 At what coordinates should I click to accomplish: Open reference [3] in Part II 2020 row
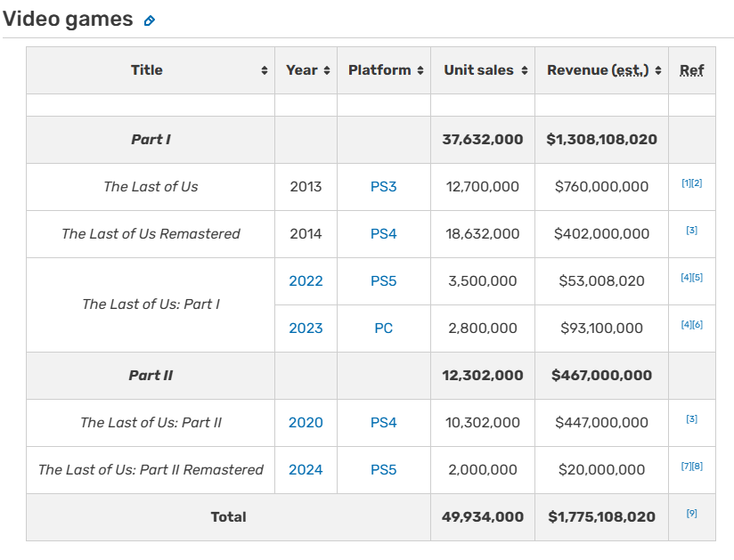pos(692,418)
